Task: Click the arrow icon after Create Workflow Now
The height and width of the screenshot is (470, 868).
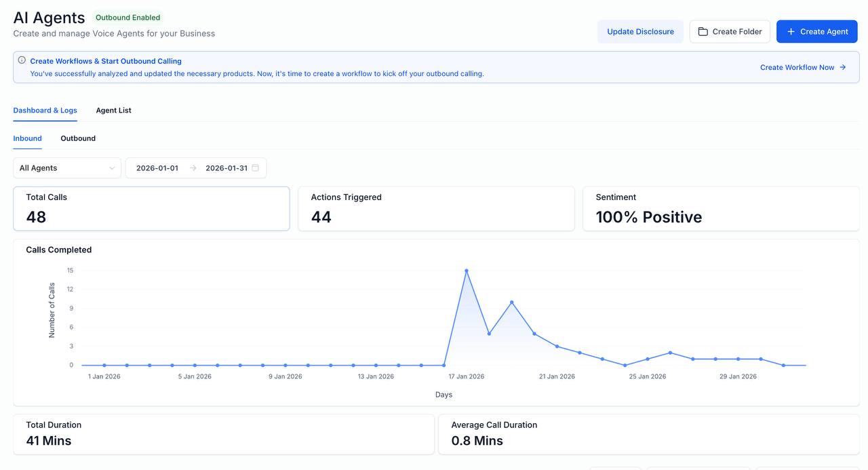Action: tap(842, 67)
